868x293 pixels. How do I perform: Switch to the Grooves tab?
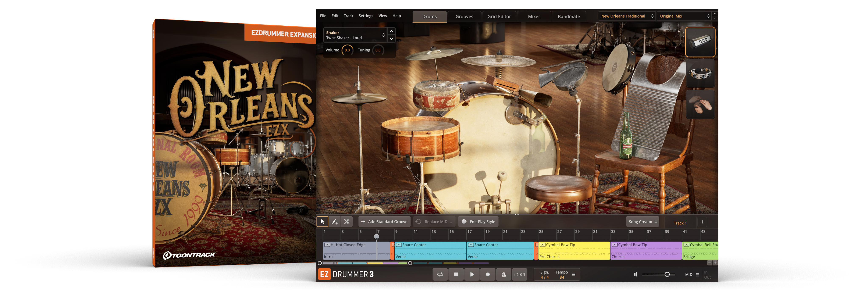coord(464,17)
